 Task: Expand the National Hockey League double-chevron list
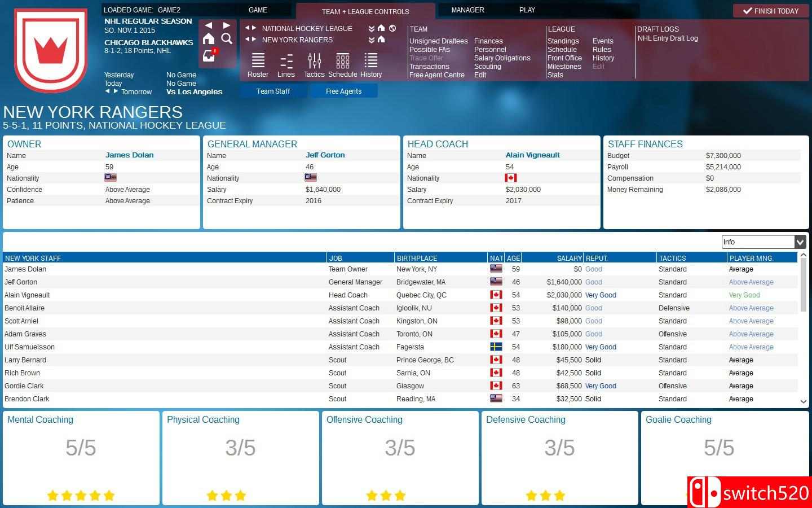coord(371,29)
